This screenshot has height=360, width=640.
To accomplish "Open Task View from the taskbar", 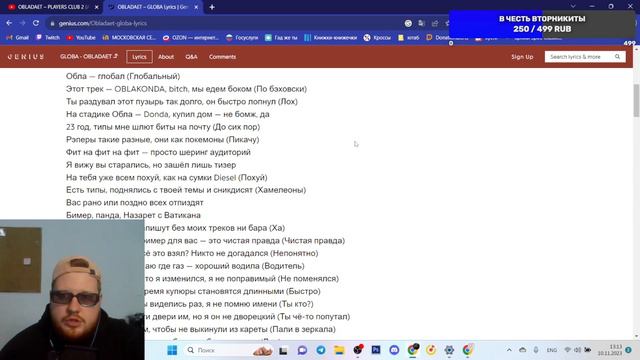I will tap(283, 350).
